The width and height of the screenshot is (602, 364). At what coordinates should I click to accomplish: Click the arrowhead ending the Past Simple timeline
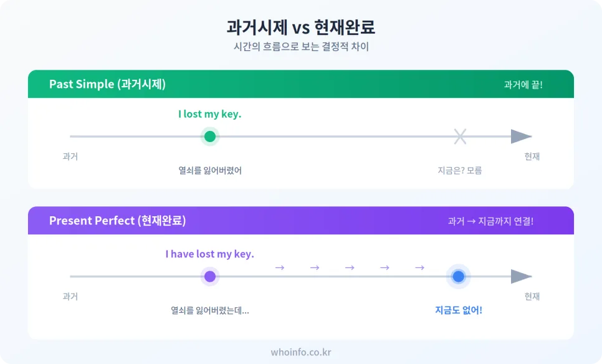(x=522, y=136)
